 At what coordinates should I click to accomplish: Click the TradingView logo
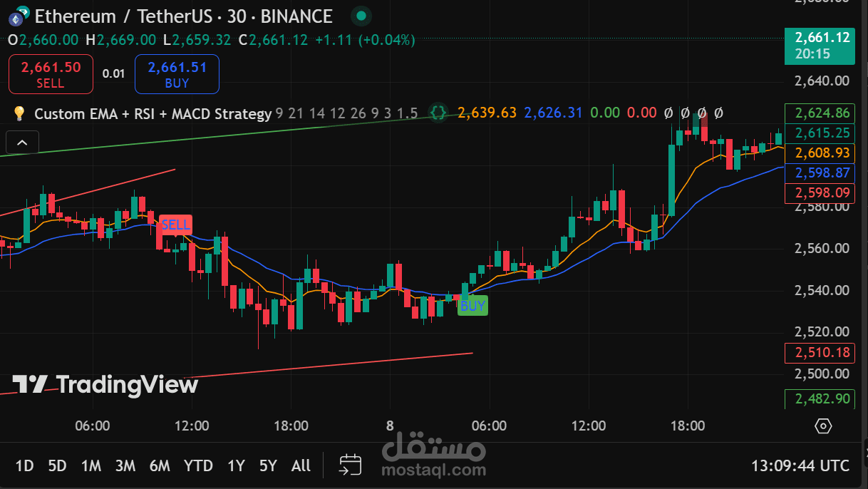point(105,385)
